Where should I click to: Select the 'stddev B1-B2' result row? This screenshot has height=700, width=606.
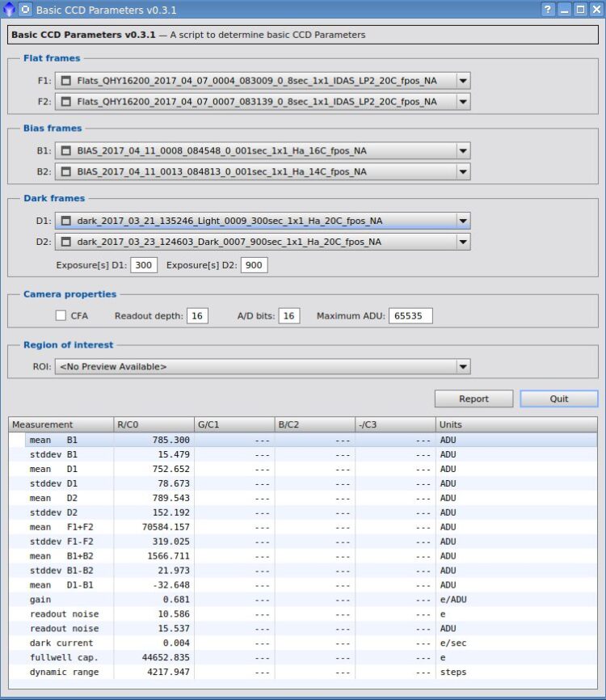coord(303,571)
